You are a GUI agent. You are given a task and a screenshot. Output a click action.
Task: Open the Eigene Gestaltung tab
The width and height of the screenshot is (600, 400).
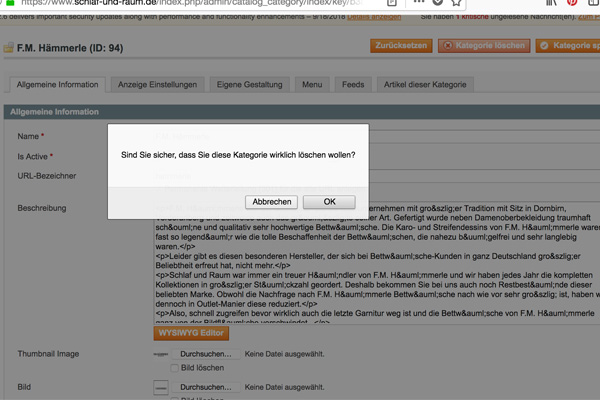pos(248,86)
